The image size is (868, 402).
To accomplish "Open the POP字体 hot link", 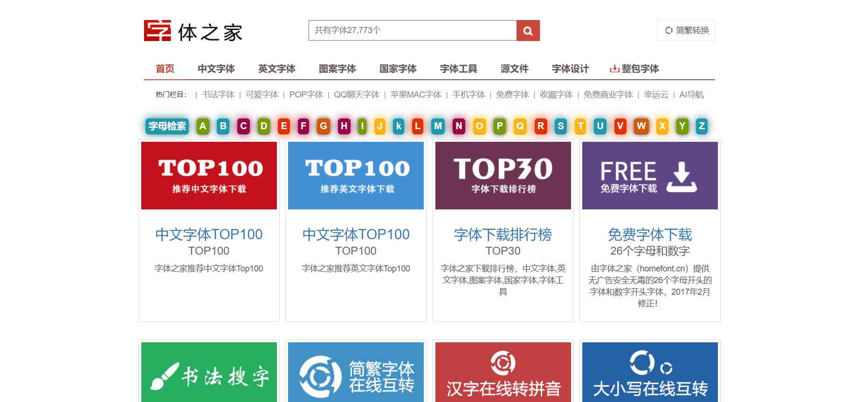I will click(x=306, y=95).
